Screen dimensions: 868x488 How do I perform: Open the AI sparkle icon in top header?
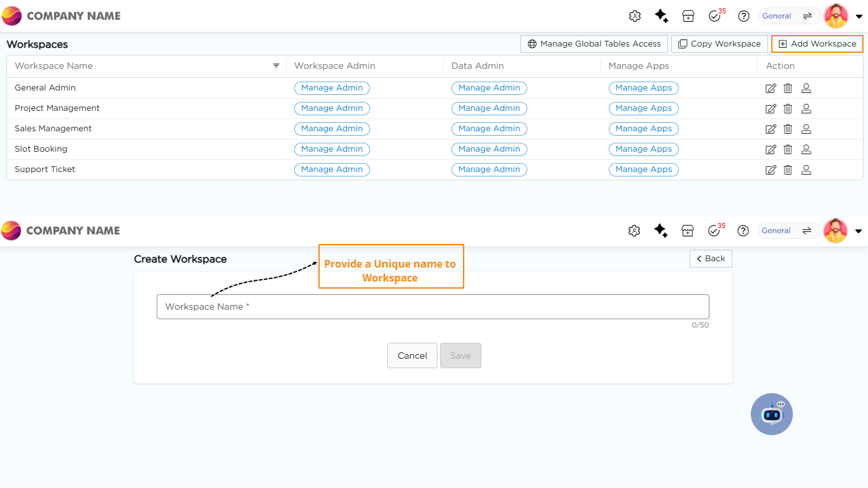661,16
